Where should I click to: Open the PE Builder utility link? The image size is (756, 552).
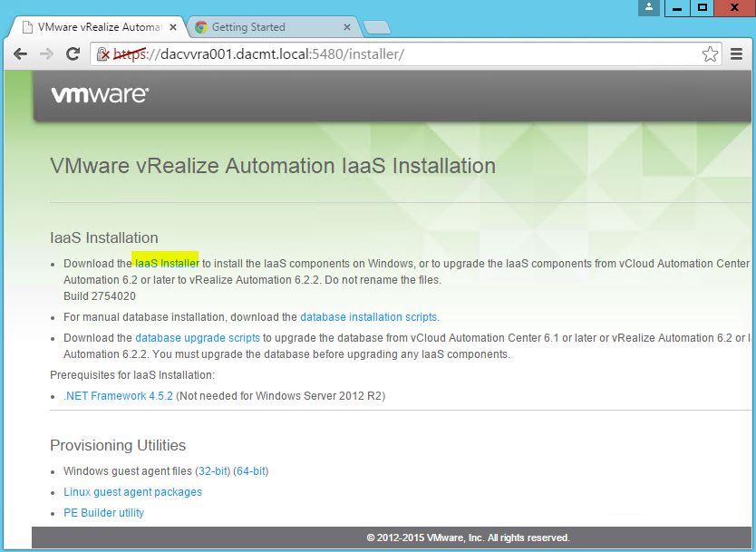[103, 512]
